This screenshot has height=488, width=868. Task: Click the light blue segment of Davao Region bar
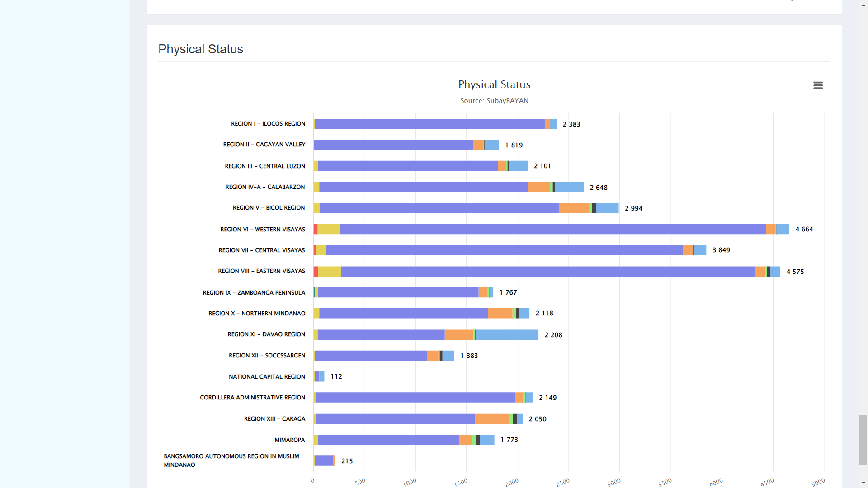click(507, 334)
